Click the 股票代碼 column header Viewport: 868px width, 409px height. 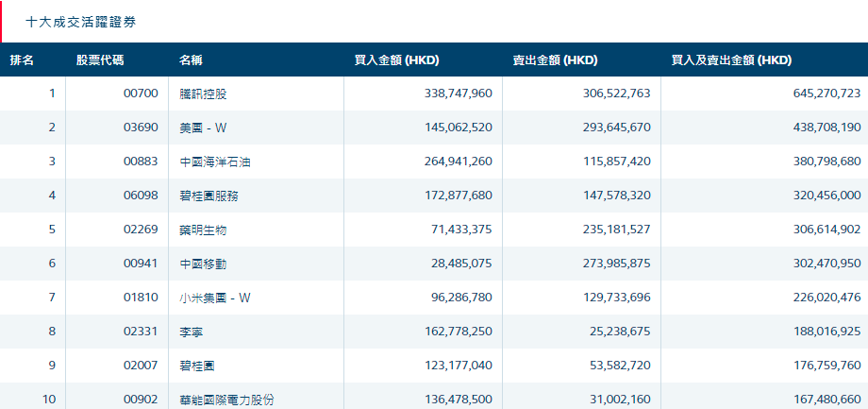click(100, 60)
